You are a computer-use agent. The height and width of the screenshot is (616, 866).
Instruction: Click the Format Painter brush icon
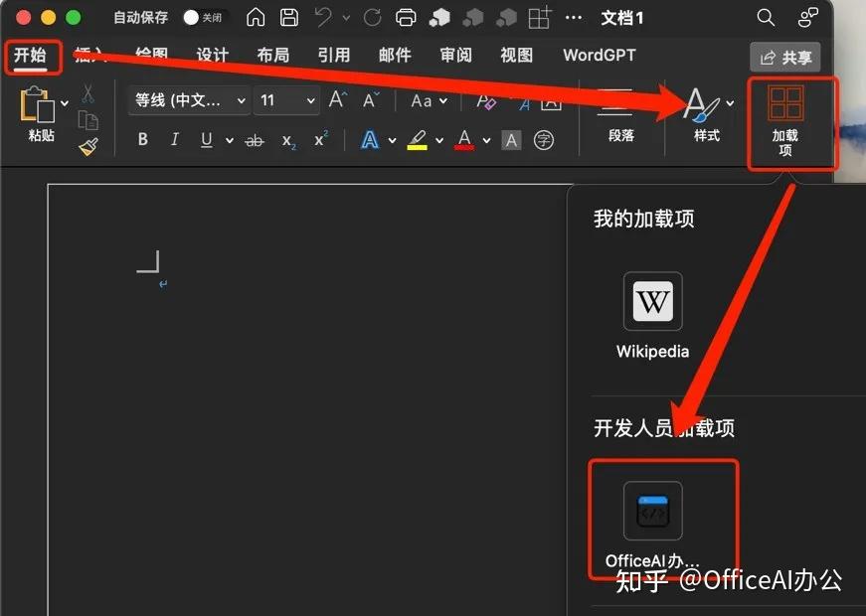(x=87, y=145)
